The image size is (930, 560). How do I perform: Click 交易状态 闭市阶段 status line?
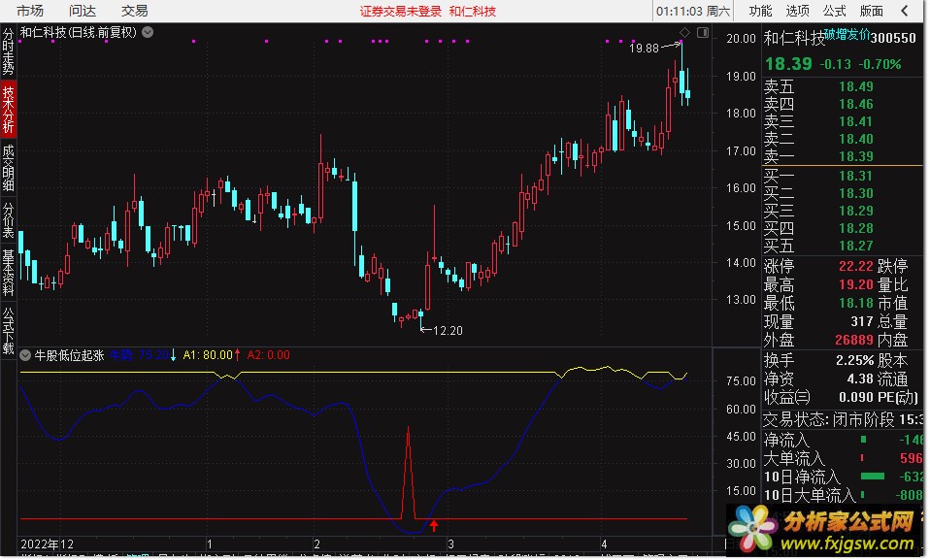[x=843, y=420]
